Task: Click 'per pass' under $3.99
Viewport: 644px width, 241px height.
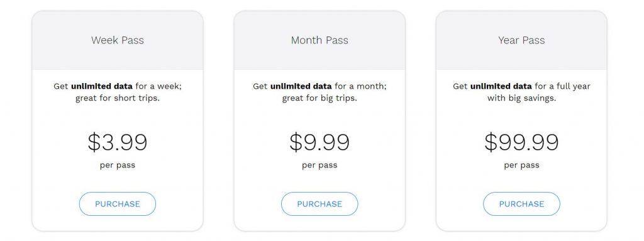Action: [x=118, y=165]
